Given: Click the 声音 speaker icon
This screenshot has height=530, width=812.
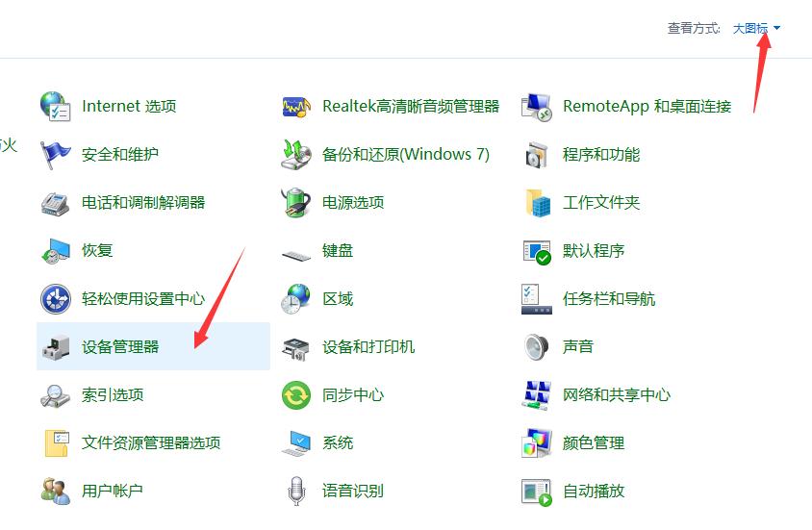Looking at the screenshot, I should (x=536, y=347).
